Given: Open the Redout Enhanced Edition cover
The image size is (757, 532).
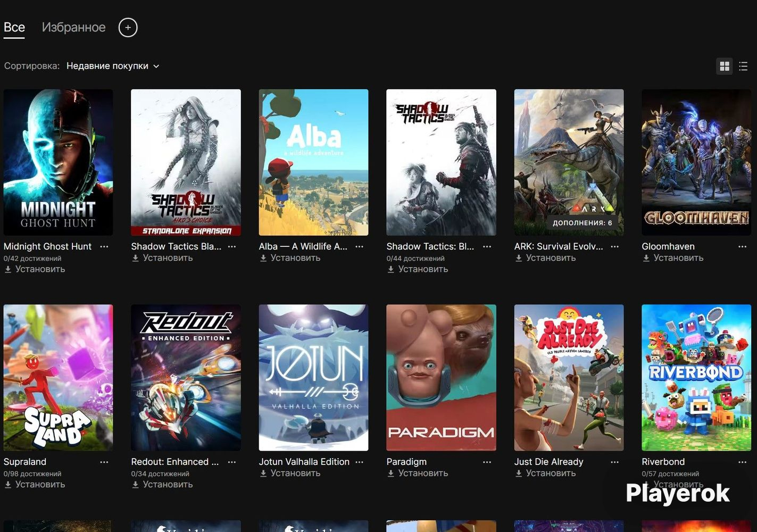Looking at the screenshot, I should (x=186, y=378).
